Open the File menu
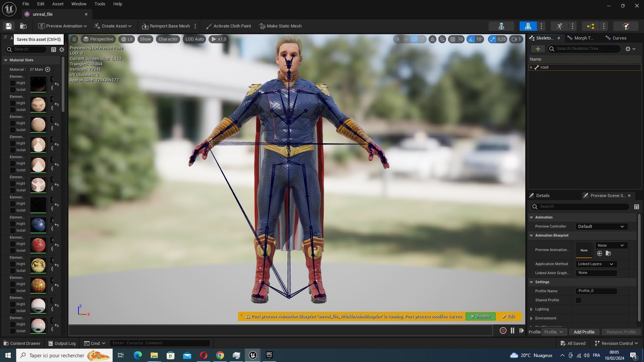Screen dimensions: 644x362 pos(25,4)
